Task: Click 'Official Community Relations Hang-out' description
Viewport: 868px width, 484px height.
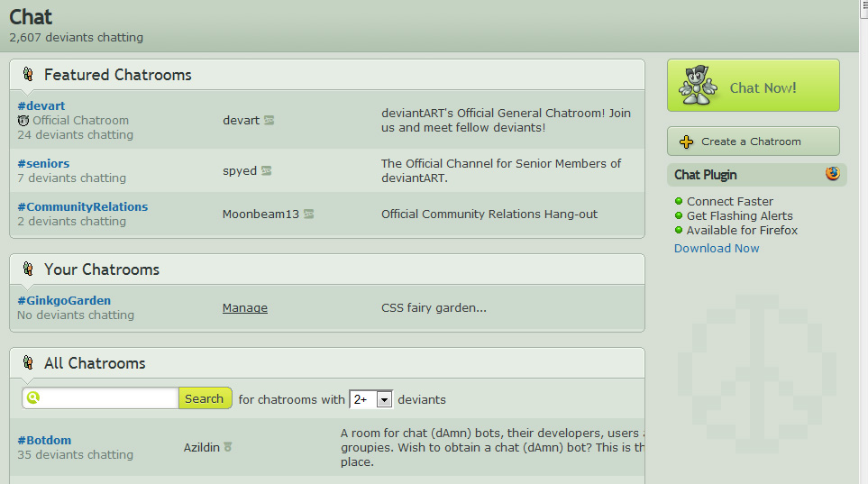Action: [x=489, y=214]
